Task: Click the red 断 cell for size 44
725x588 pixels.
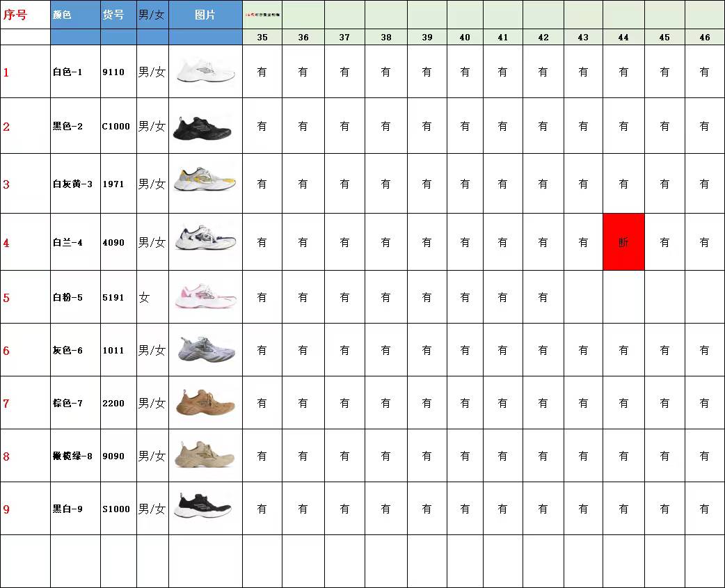Action: click(623, 241)
